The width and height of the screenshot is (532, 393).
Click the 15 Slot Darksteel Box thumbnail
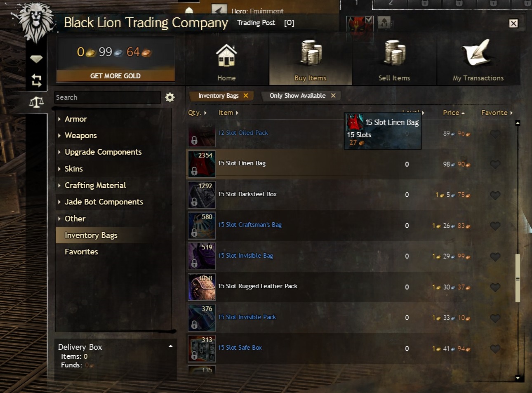coord(202,195)
